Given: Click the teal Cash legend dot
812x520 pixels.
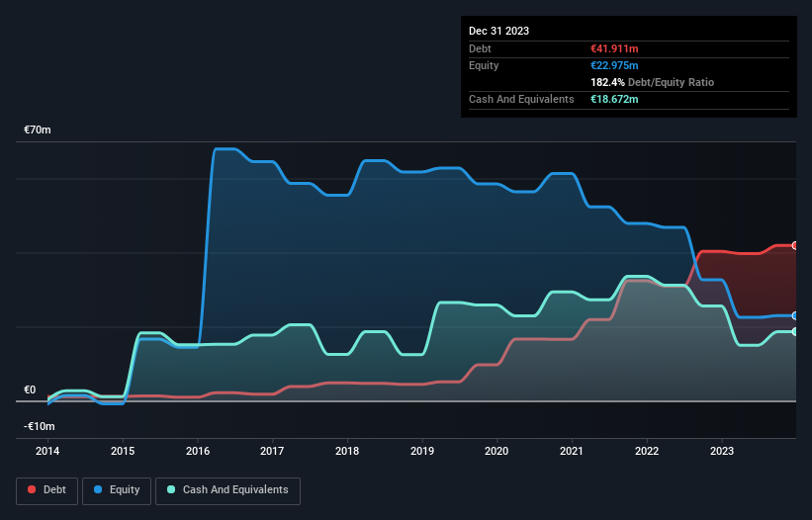Looking at the screenshot, I should (x=171, y=489).
